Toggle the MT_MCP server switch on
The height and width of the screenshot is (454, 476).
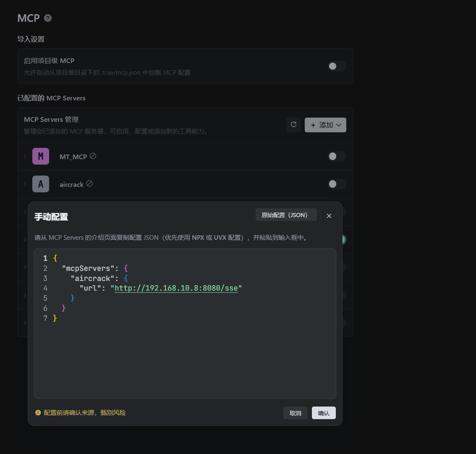[337, 156]
